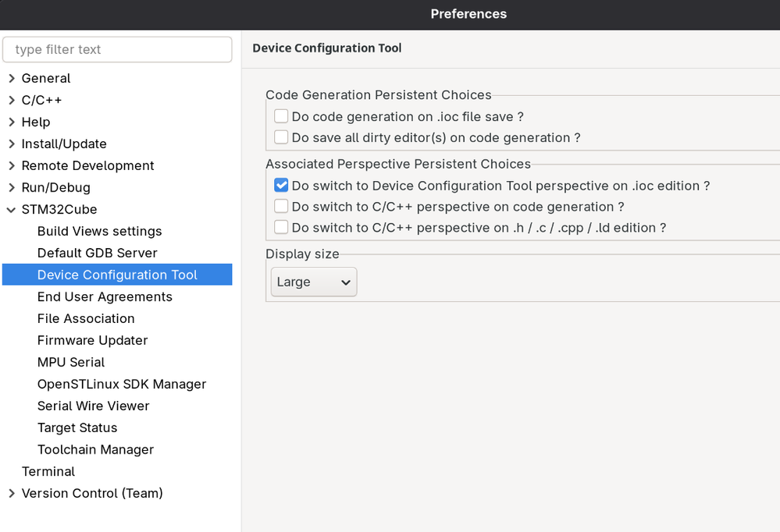Expand the Help preferences node
780x532 pixels.
click(x=12, y=122)
